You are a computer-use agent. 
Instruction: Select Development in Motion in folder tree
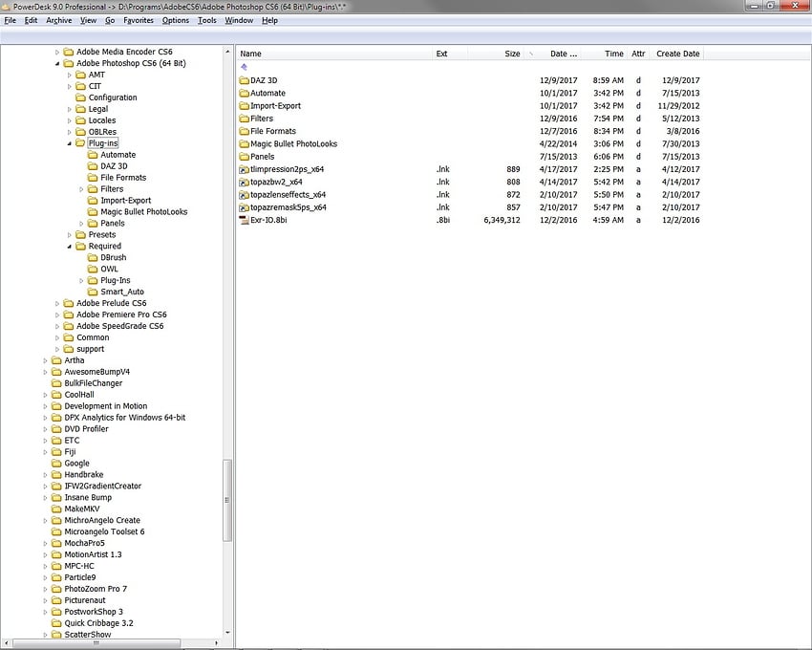[x=106, y=406]
